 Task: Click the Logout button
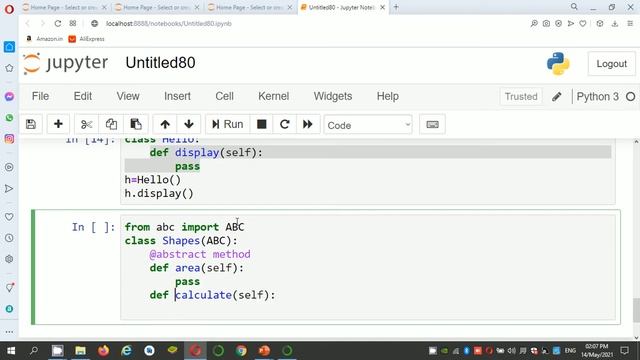coord(611,64)
